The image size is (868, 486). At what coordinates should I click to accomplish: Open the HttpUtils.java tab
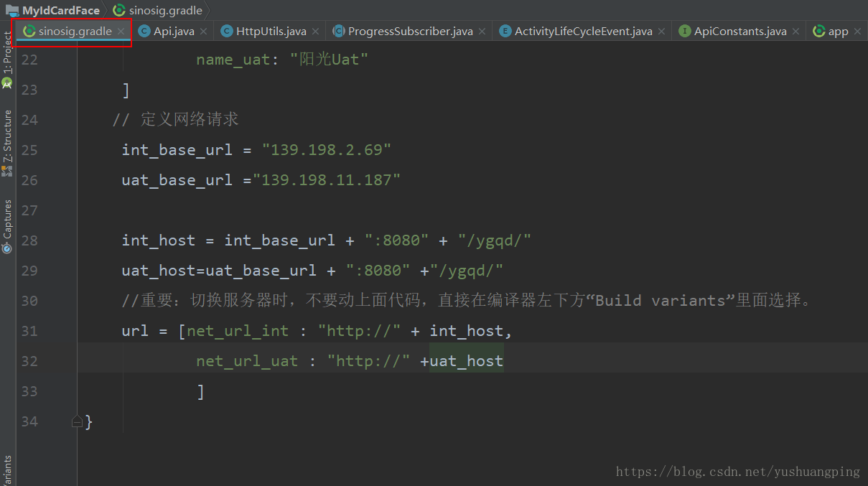[271, 32]
